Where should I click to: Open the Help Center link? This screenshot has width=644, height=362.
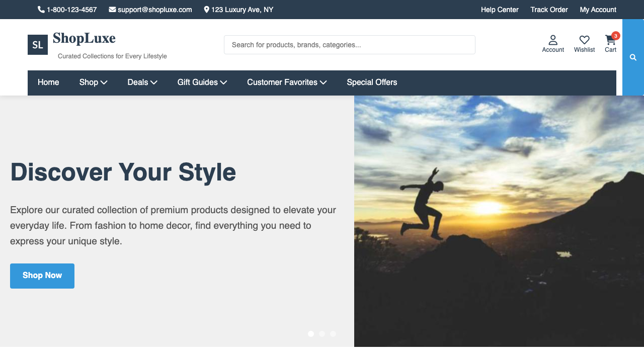500,9
